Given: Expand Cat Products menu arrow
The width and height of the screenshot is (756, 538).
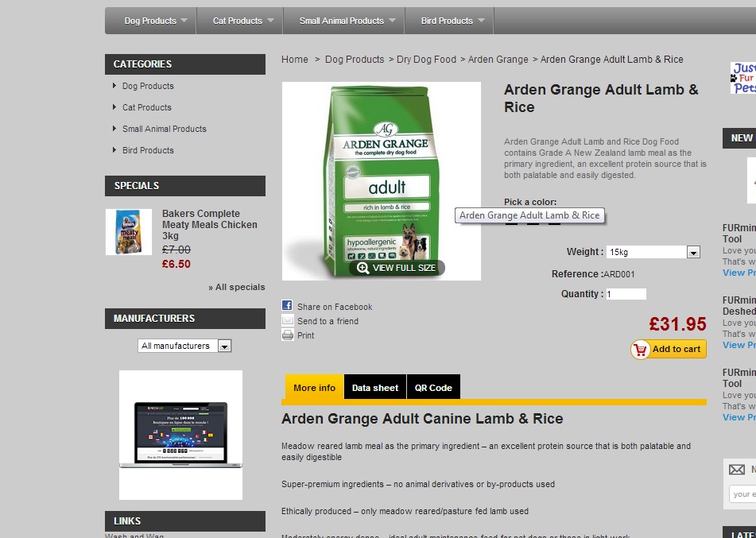Looking at the screenshot, I should click(270, 21).
